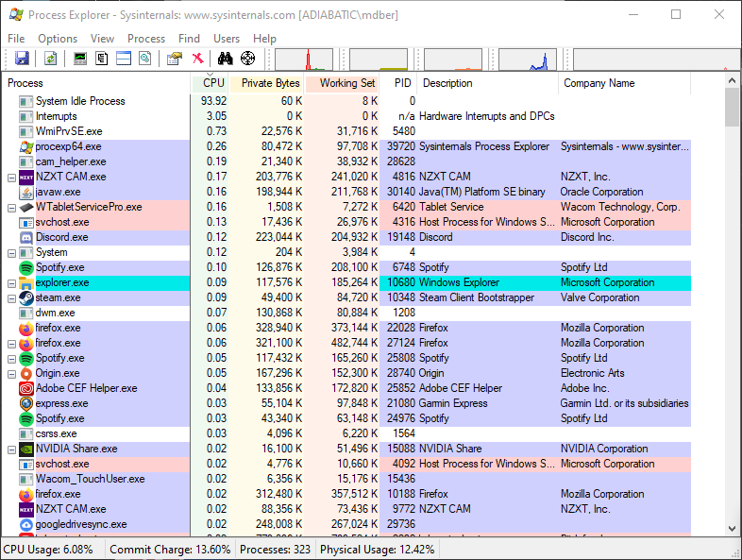742x560 pixels.
Task: Collapse the Origin.exe tree node
Action: click(x=12, y=375)
